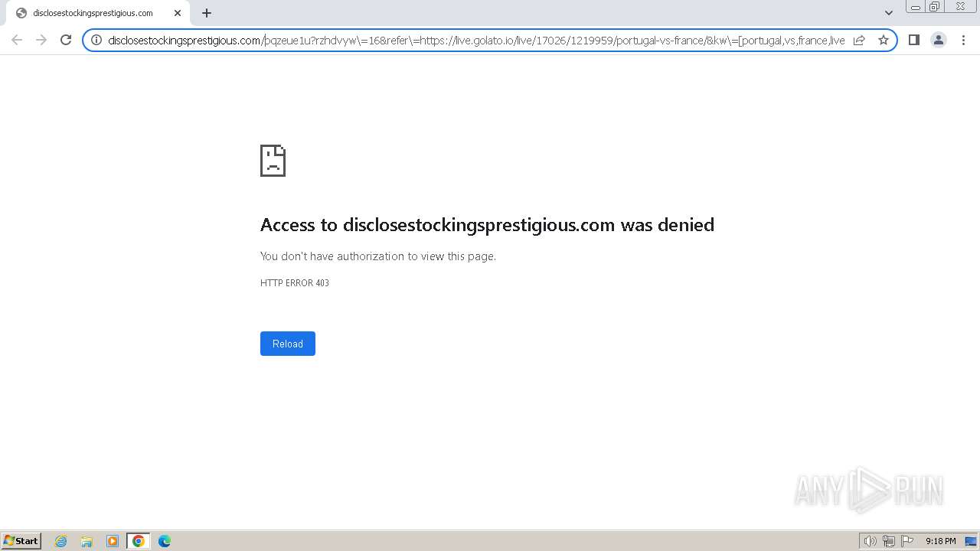
Task: Open network status tray icon
Action: pos(888,541)
